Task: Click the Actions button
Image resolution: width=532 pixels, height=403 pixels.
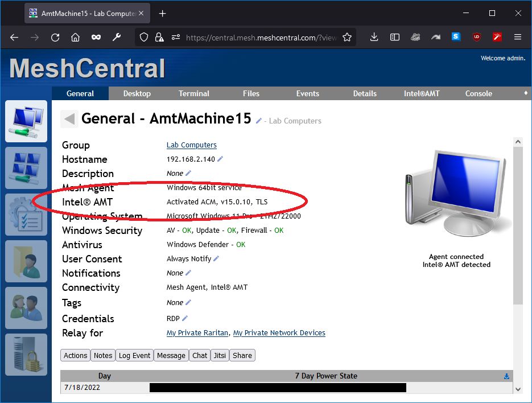Action: [75, 355]
